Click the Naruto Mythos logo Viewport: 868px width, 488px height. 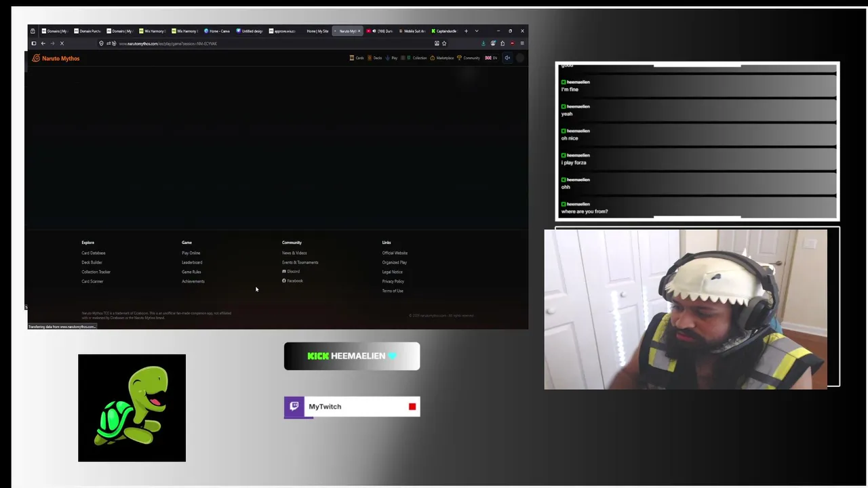pos(56,58)
